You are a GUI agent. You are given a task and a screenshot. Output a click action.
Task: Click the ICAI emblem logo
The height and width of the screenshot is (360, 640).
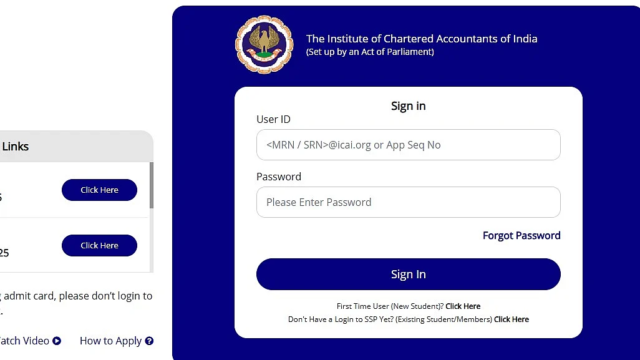[264, 44]
